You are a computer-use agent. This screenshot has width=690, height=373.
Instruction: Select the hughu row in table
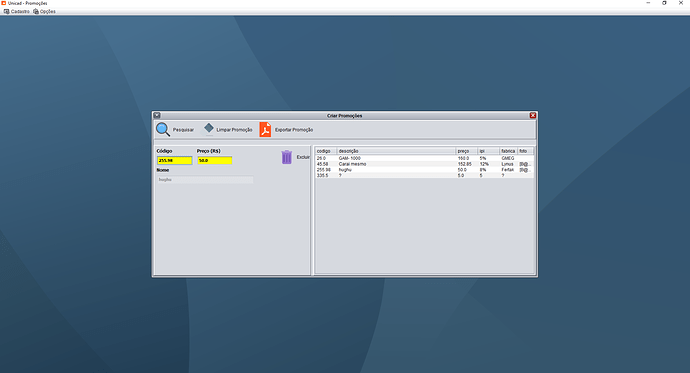[x=424, y=170]
